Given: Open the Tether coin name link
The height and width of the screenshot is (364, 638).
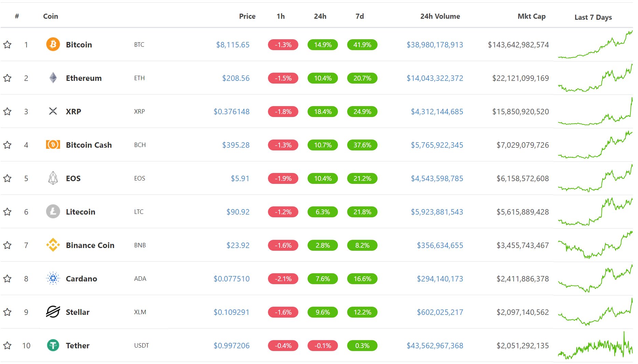Looking at the screenshot, I should pos(77,345).
